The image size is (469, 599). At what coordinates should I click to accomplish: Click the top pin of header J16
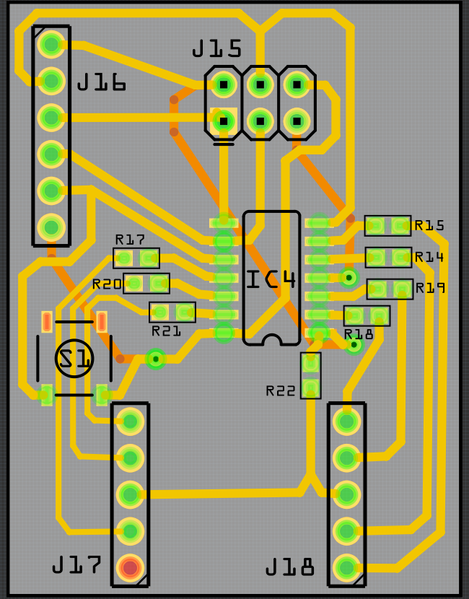point(51,44)
